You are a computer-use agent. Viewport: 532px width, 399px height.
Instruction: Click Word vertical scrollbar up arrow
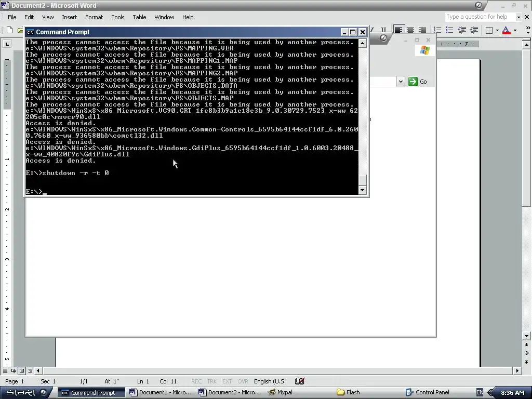pos(526,45)
